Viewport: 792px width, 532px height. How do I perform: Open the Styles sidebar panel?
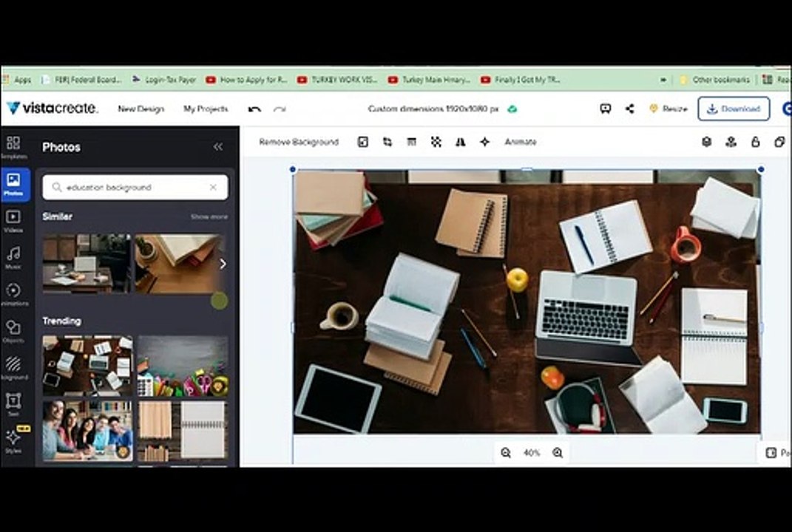13,441
